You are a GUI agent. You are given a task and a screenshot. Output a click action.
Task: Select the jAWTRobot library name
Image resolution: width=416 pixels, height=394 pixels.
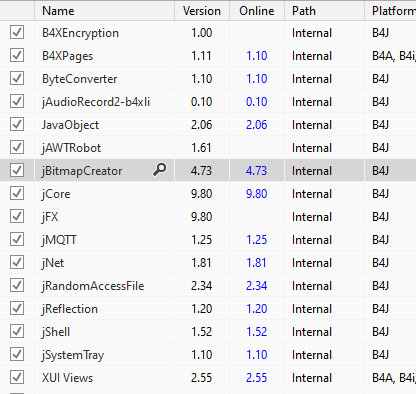pos(71,148)
